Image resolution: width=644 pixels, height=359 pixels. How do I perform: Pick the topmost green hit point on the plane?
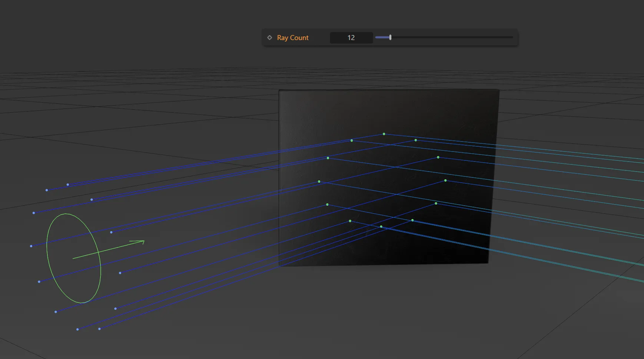click(x=384, y=134)
